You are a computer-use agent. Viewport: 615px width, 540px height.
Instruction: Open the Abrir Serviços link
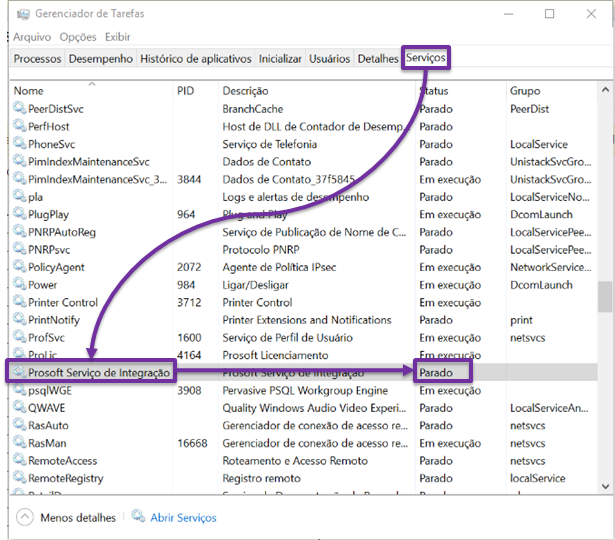(183, 518)
